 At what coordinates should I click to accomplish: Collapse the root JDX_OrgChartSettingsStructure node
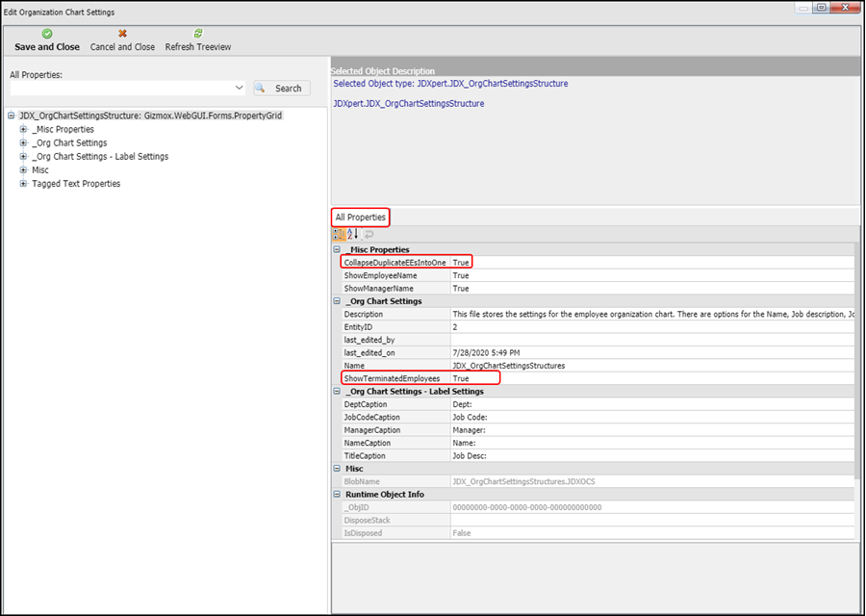[x=11, y=115]
